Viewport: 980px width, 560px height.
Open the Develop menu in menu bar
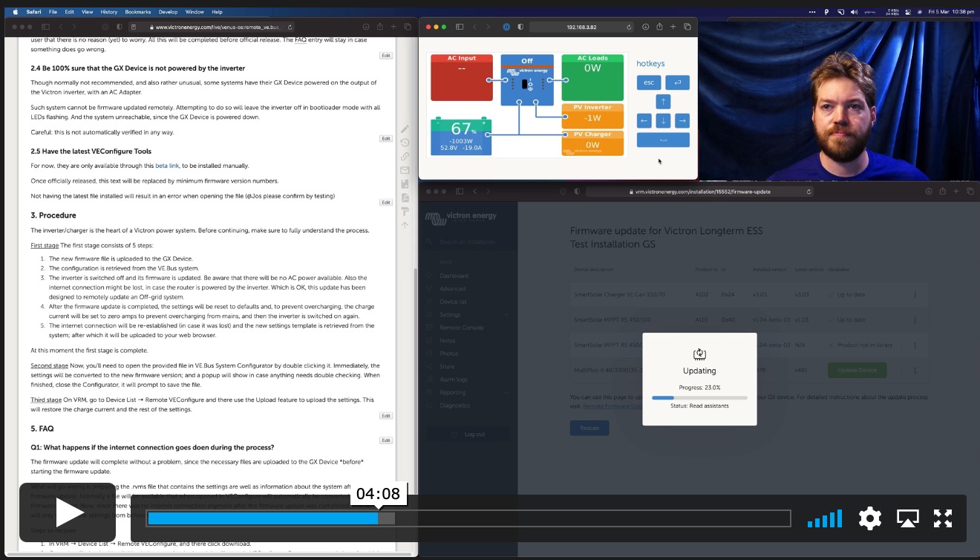(x=168, y=12)
